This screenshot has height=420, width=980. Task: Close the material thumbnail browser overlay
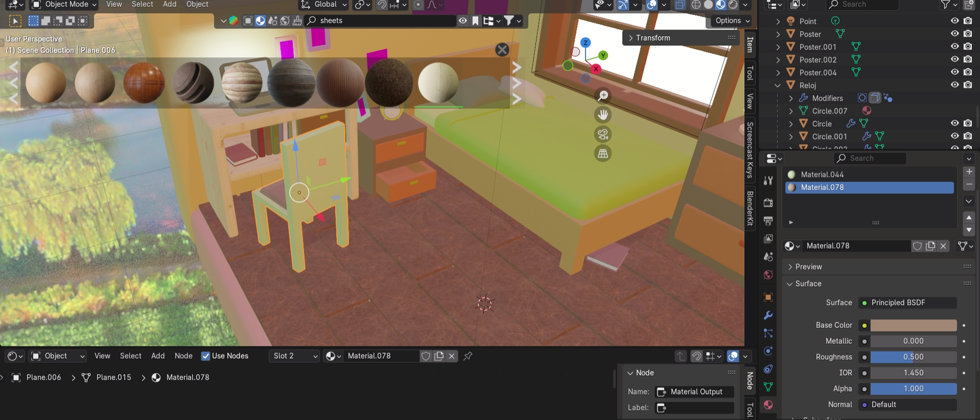tap(502, 50)
